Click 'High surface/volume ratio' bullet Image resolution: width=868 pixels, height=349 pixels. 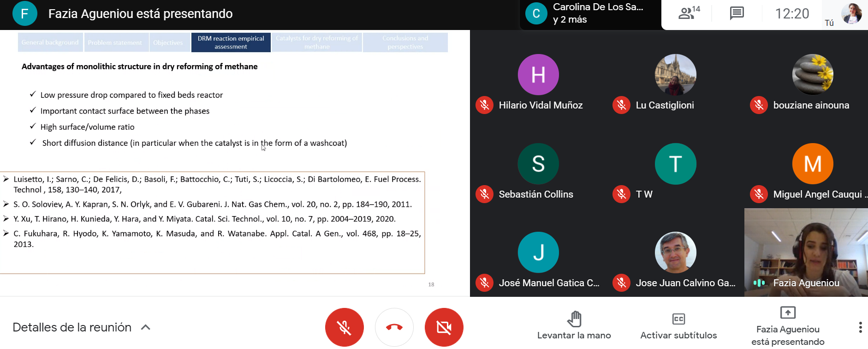[x=87, y=127]
